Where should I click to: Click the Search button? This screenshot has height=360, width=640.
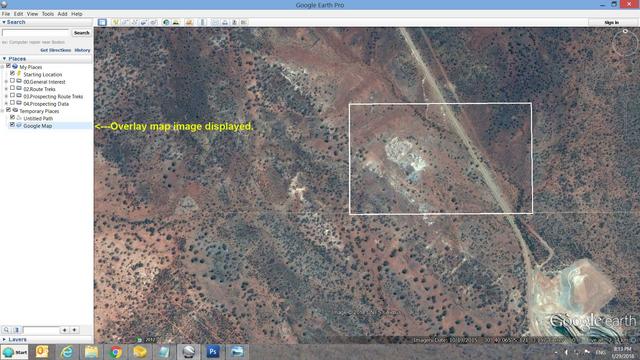coord(81,33)
